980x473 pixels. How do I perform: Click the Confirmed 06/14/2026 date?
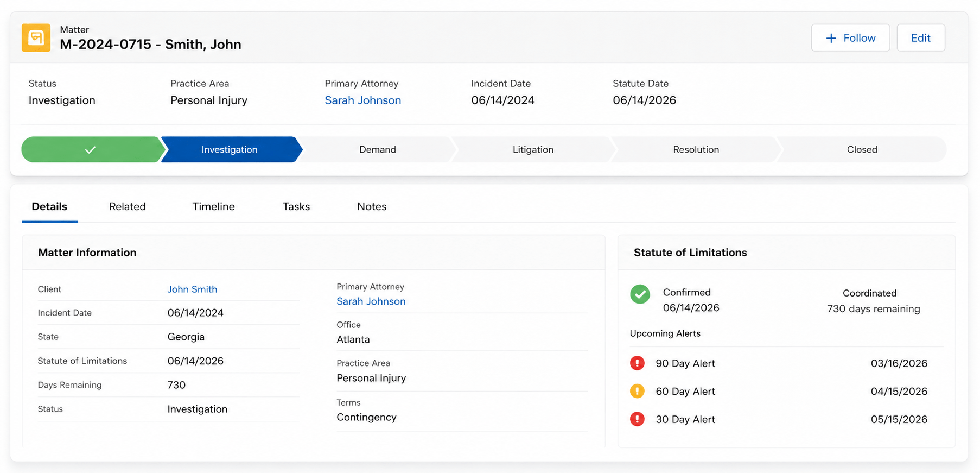[x=691, y=308]
